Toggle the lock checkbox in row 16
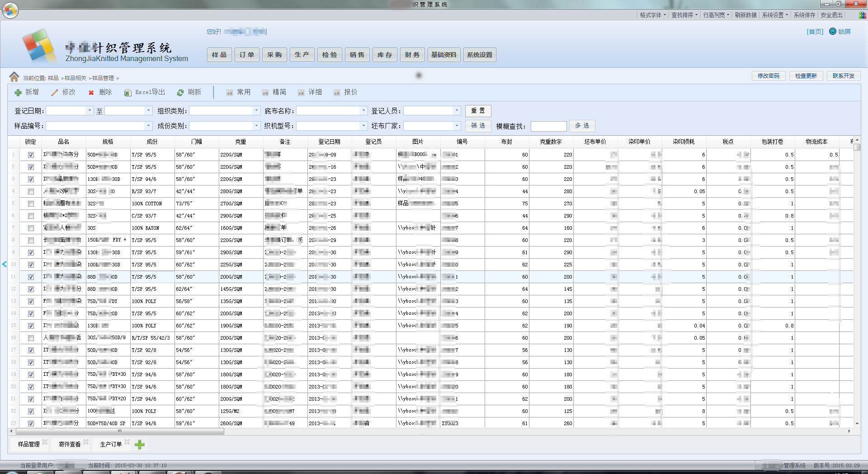 [x=31, y=338]
